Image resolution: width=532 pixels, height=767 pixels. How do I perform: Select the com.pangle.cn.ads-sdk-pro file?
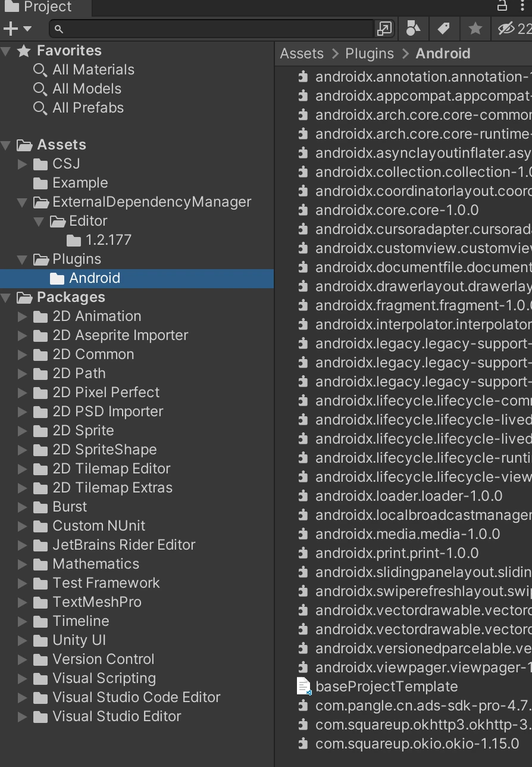[424, 706]
